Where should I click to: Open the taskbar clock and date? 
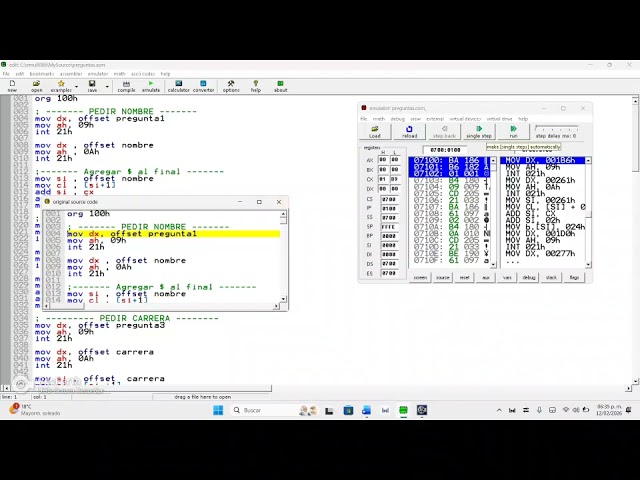coord(609,410)
